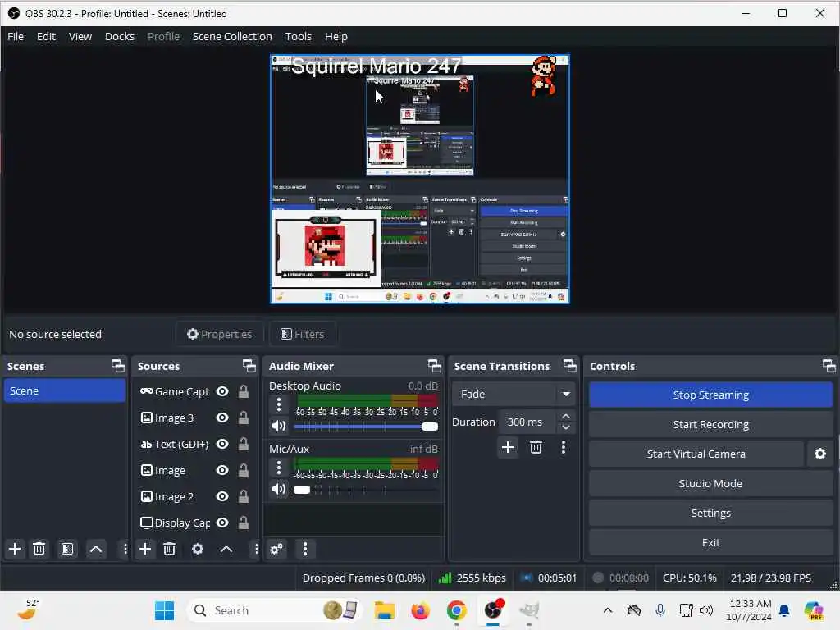Undock the Scene Transitions panel
This screenshot has width=840, height=630.
pyautogui.click(x=569, y=366)
